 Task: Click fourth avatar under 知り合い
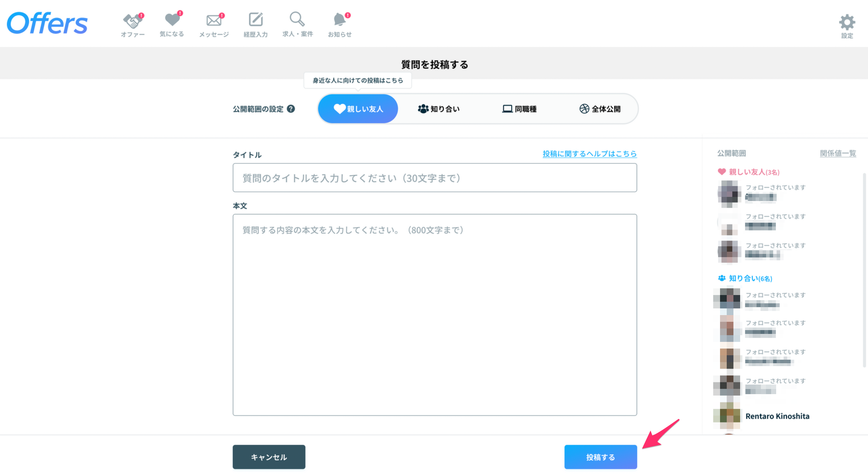pyautogui.click(x=728, y=386)
